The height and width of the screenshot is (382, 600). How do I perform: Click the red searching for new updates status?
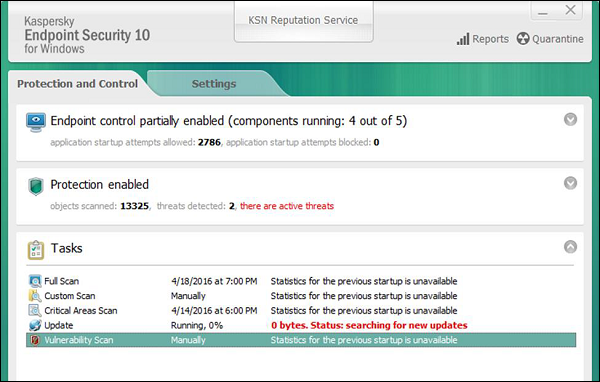[x=369, y=325]
